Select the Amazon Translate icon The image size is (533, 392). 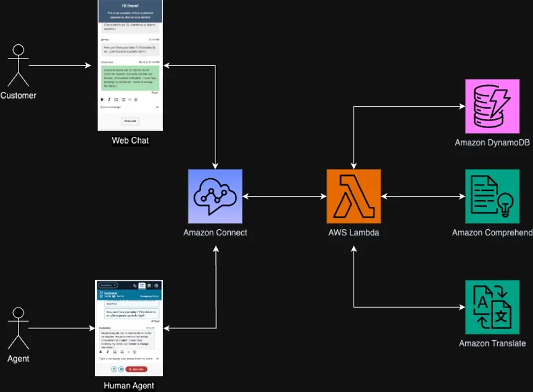[492, 307]
